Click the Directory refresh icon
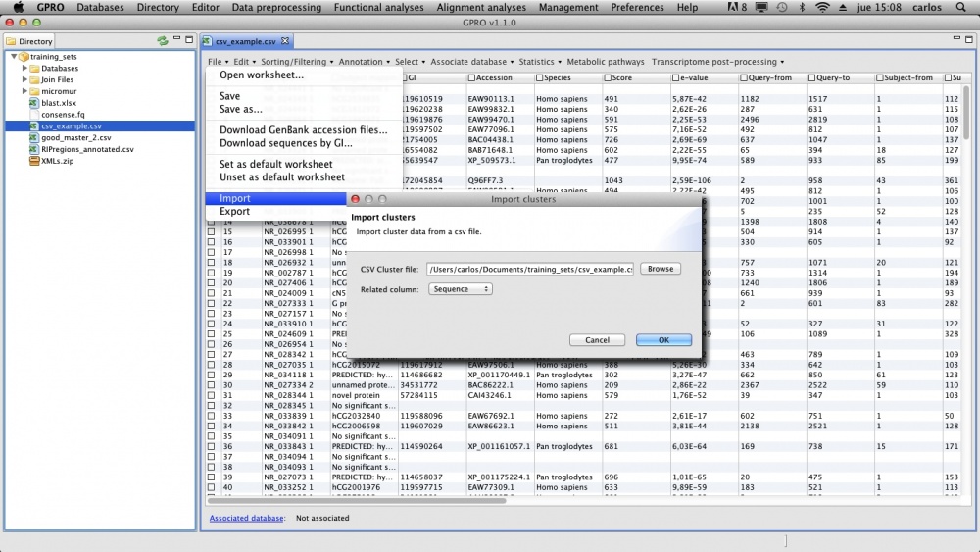 point(162,41)
